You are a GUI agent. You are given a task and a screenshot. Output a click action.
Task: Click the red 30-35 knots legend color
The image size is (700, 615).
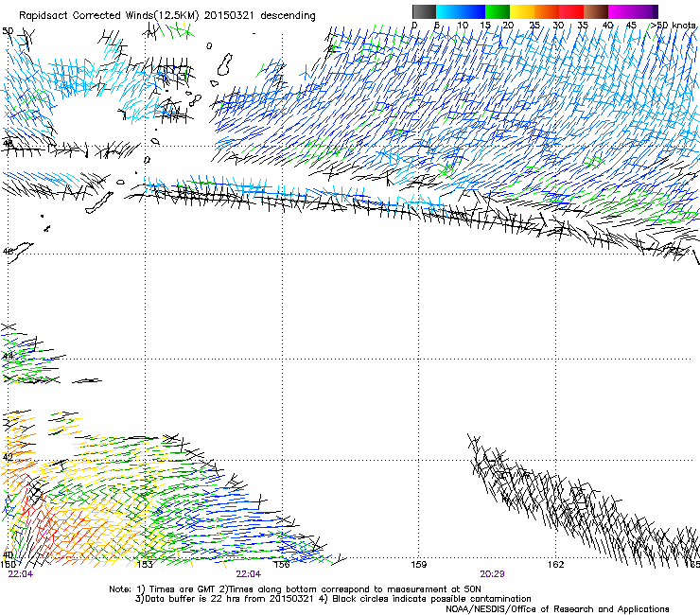(571, 11)
